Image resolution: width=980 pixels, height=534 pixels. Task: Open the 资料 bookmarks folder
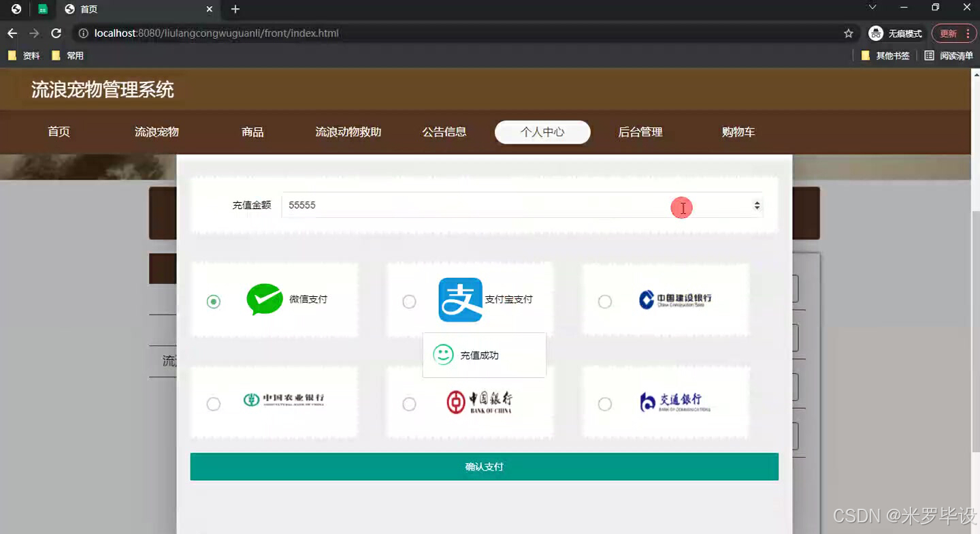(25, 56)
